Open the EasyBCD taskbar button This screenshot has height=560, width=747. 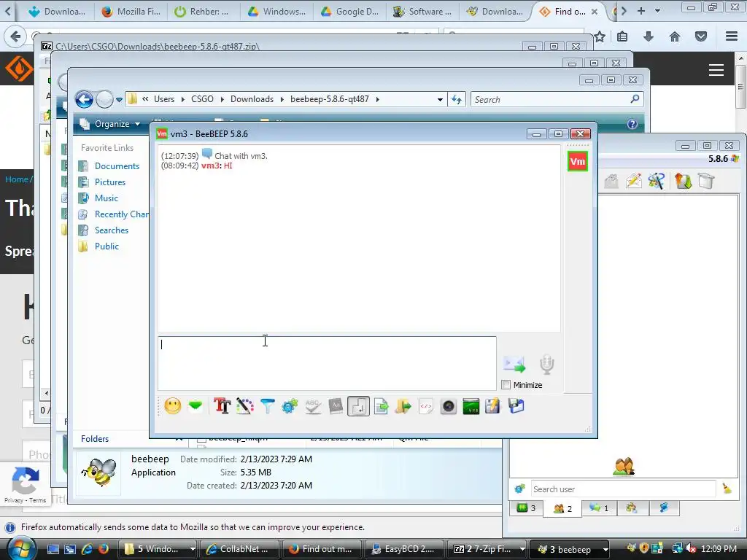click(x=403, y=549)
